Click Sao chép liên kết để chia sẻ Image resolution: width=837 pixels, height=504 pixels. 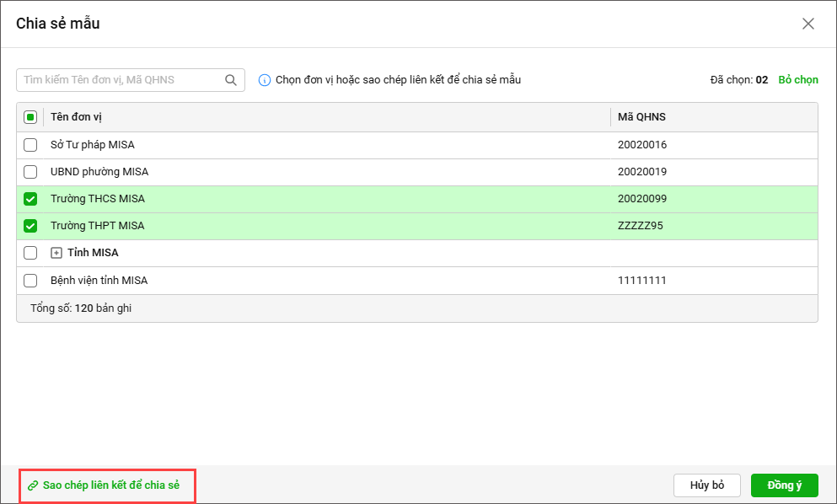click(110, 485)
